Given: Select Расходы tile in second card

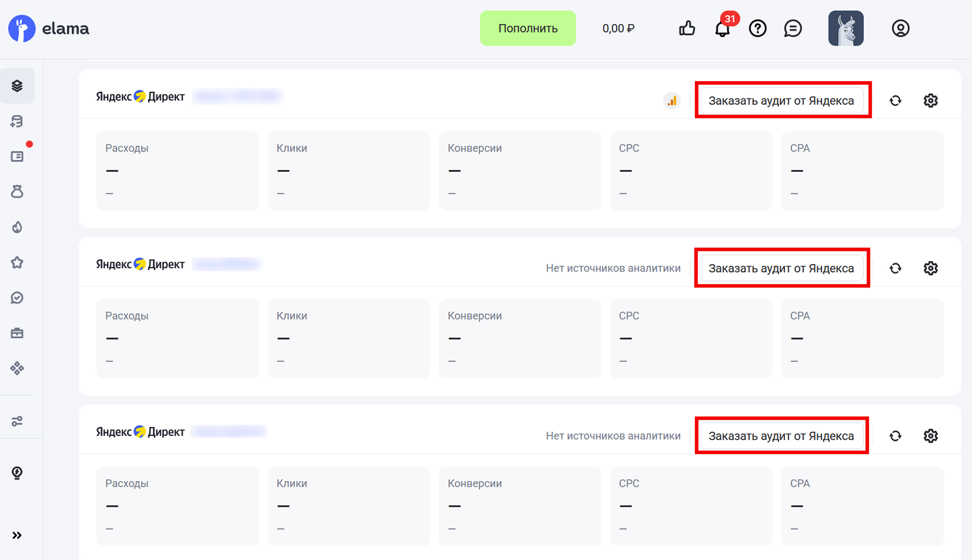Looking at the screenshot, I should [178, 339].
